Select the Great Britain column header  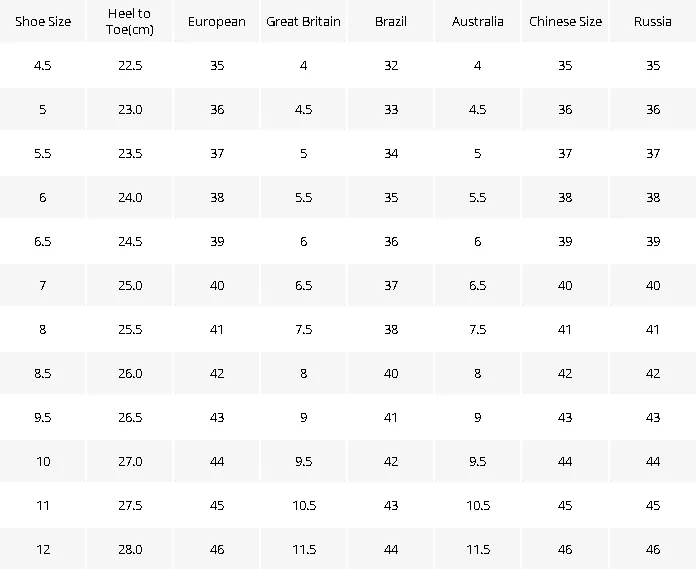304,21
